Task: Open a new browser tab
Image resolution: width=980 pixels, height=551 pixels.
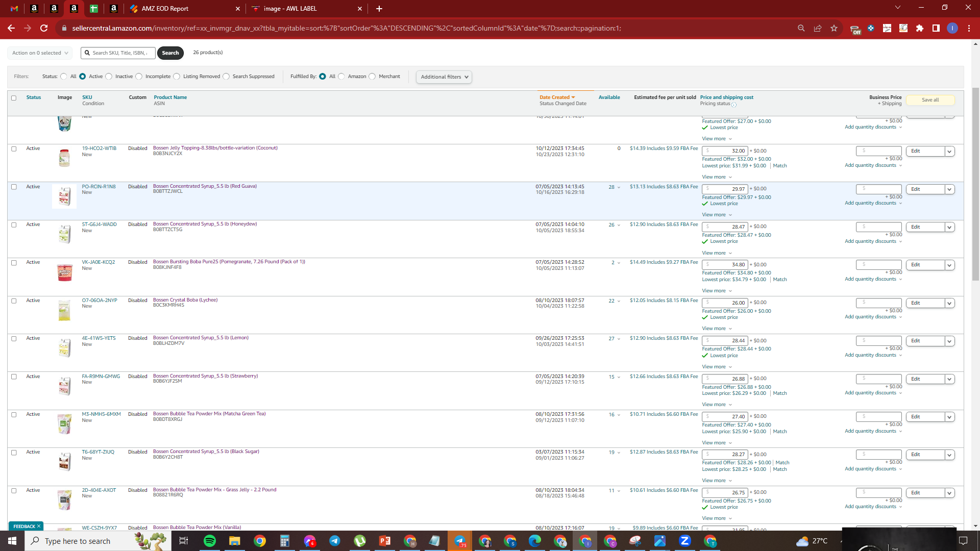Action: click(x=379, y=9)
